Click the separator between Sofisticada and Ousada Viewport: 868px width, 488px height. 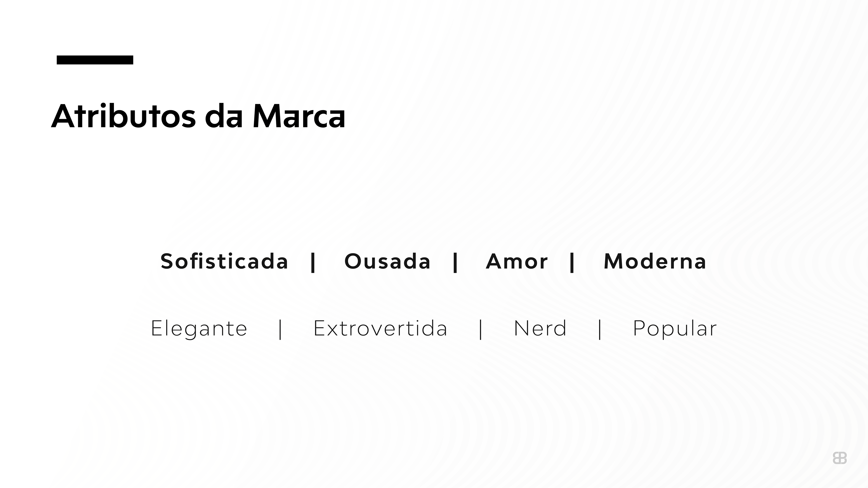pyautogui.click(x=313, y=262)
